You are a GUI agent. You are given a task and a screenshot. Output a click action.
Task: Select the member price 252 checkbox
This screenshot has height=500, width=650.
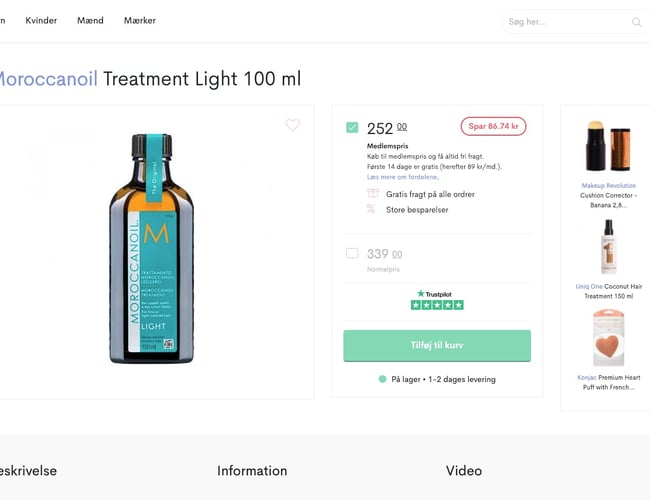pos(352,127)
